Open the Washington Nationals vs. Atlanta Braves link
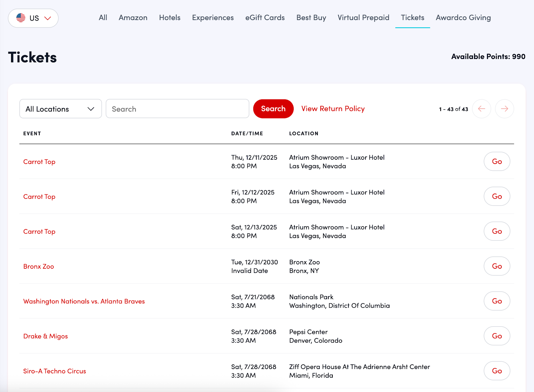The image size is (534, 392). [84, 301]
